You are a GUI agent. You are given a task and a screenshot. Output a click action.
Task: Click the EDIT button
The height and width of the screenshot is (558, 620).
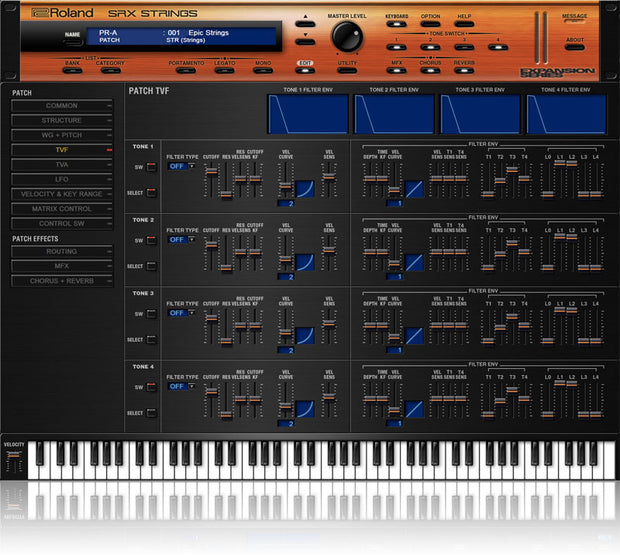tap(305, 71)
